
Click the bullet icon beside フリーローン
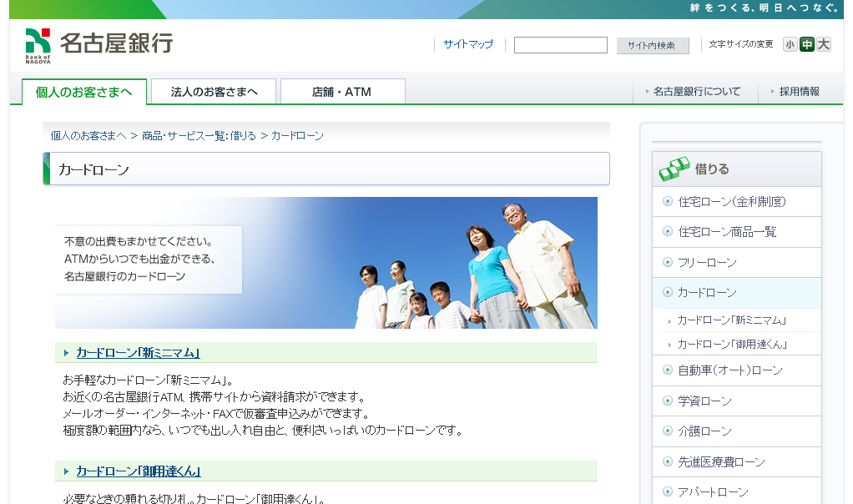(x=668, y=262)
